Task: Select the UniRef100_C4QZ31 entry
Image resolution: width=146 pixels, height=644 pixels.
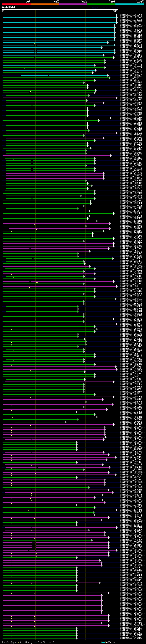Action: pos(131,319)
